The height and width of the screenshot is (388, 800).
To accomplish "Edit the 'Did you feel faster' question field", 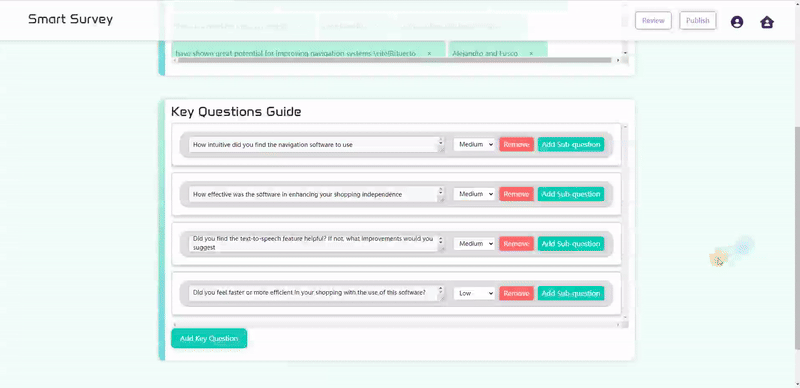I will 316,293.
